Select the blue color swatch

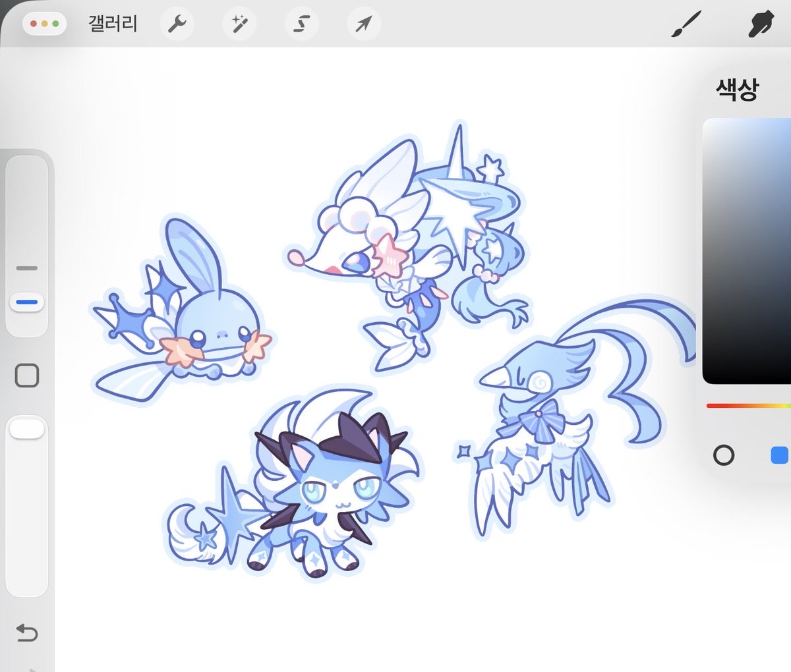[780, 455]
